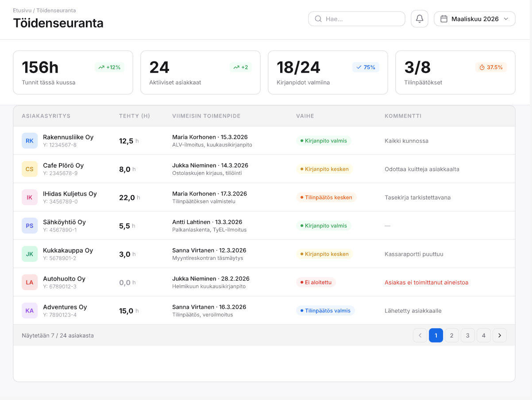Select the KA avatar for Adventures Oy
Viewport: 532px width, 400px height.
click(30, 311)
